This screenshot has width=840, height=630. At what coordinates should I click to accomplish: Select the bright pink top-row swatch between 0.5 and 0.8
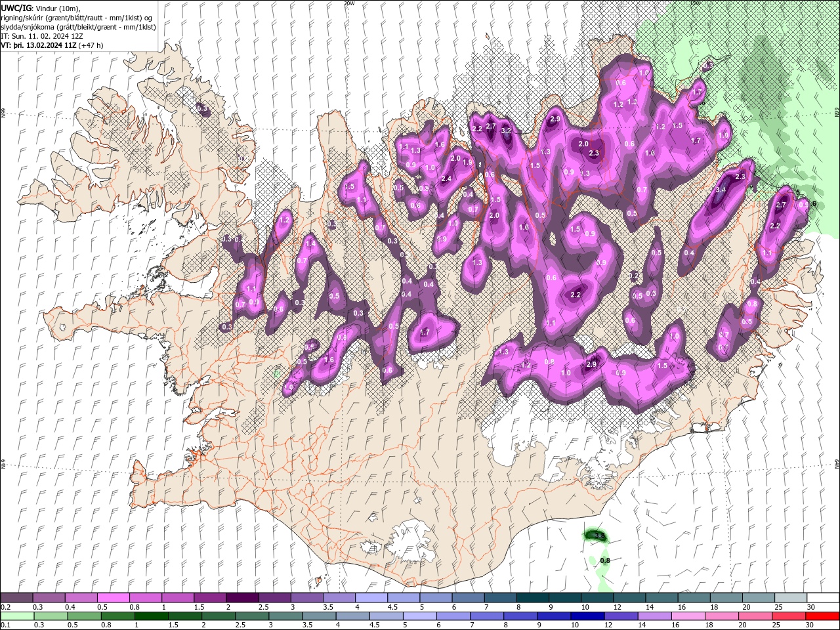click(113, 598)
